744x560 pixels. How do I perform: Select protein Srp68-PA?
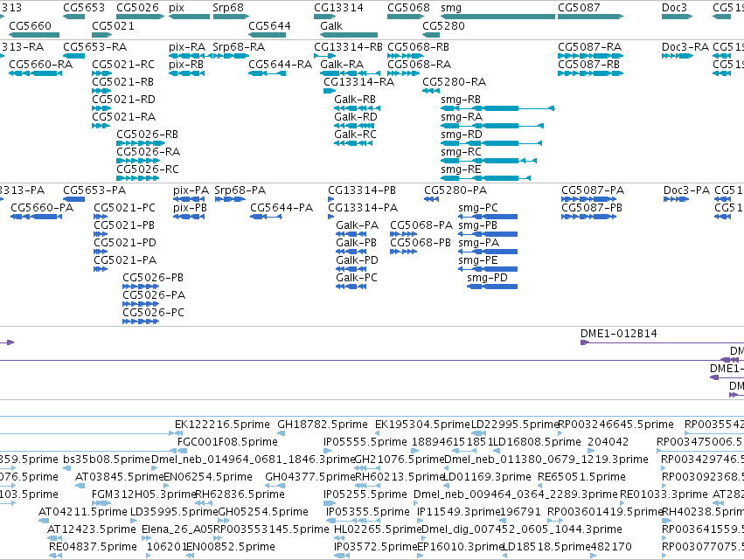point(230,199)
